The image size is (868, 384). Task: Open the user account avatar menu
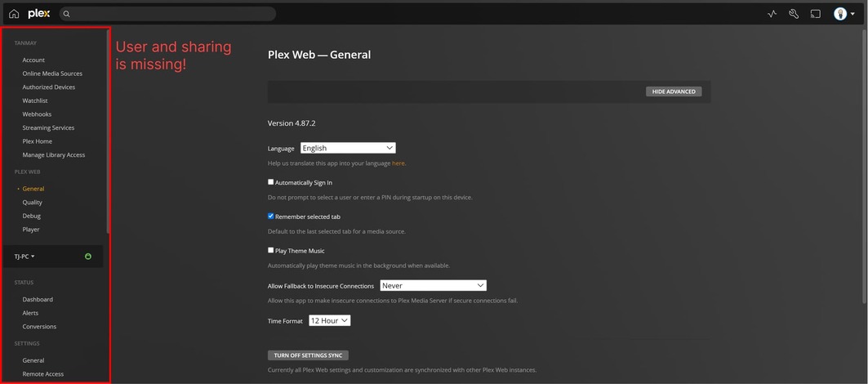coord(844,14)
